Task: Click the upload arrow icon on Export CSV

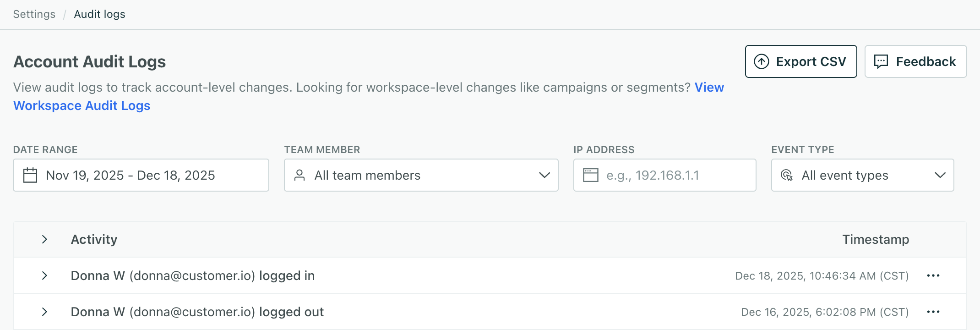Action: pyautogui.click(x=761, y=61)
